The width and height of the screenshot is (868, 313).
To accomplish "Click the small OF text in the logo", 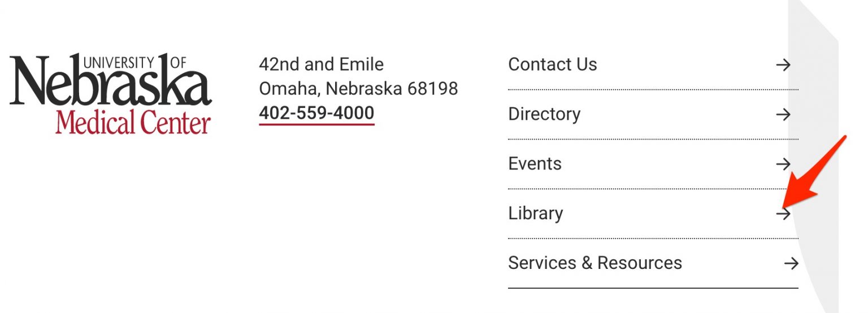I will (x=178, y=62).
